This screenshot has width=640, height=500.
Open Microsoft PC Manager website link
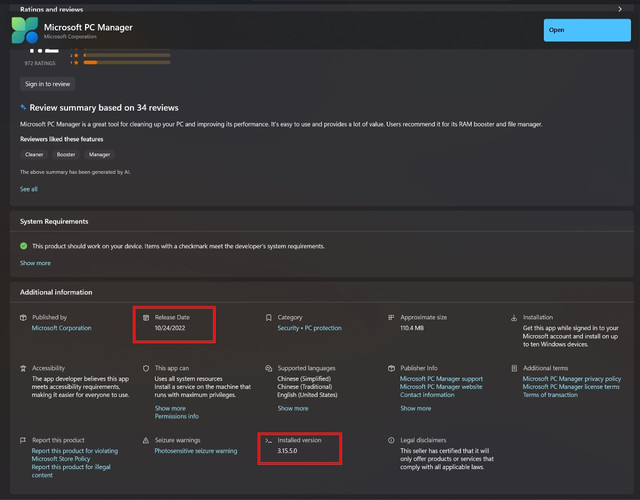[441, 387]
